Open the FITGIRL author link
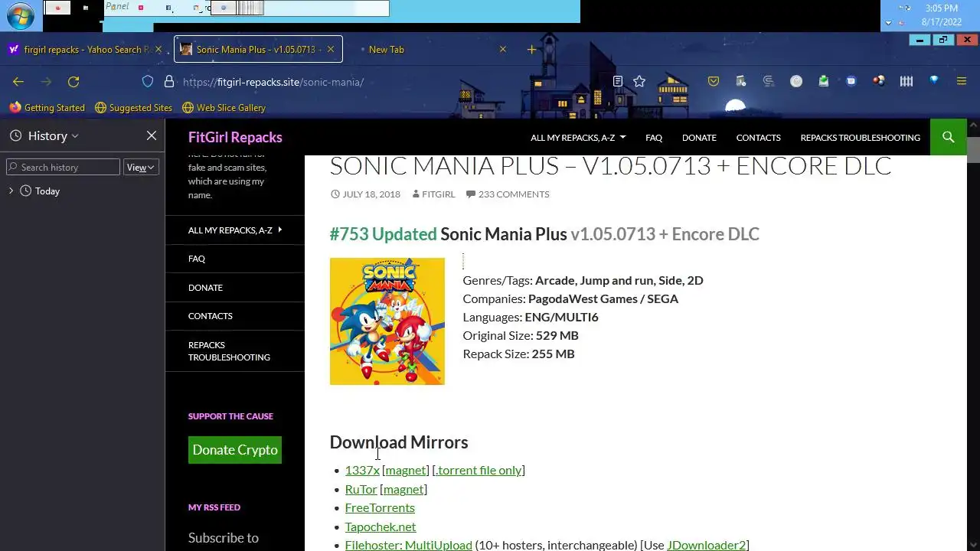Image resolution: width=980 pixels, height=551 pixels. tap(433, 194)
